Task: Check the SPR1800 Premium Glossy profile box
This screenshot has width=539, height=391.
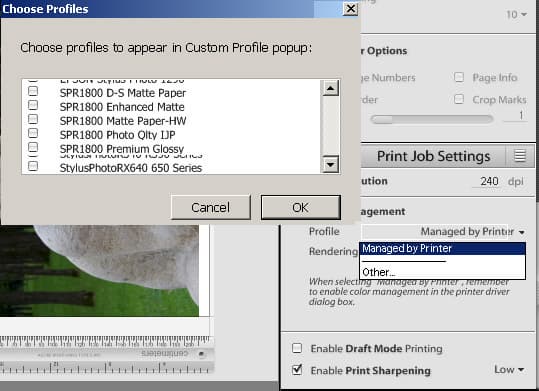Action: (x=33, y=147)
